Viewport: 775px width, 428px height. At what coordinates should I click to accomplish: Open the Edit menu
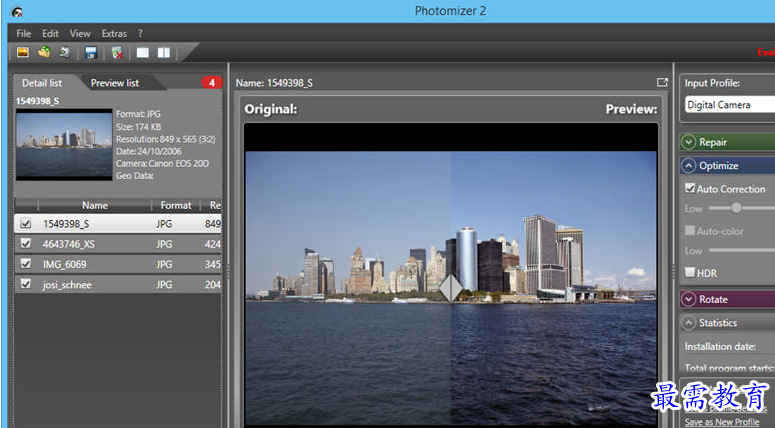click(50, 34)
